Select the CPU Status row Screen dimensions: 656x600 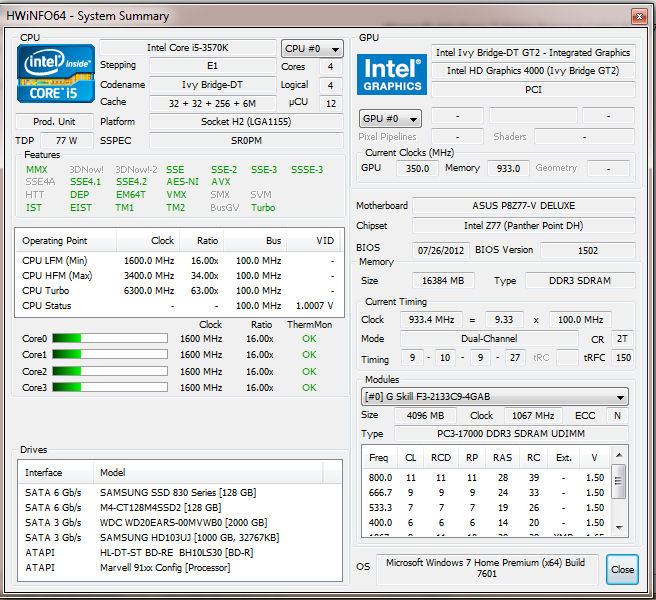pos(179,306)
